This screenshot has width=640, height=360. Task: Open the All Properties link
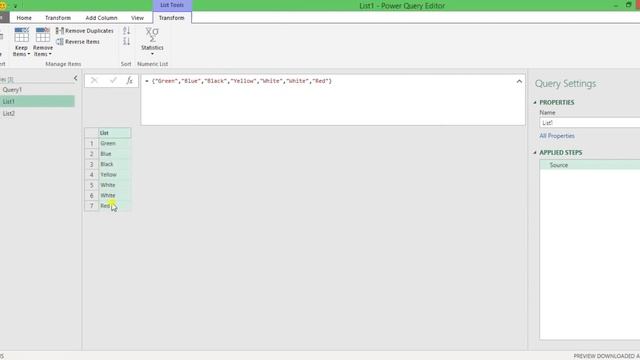pos(557,136)
